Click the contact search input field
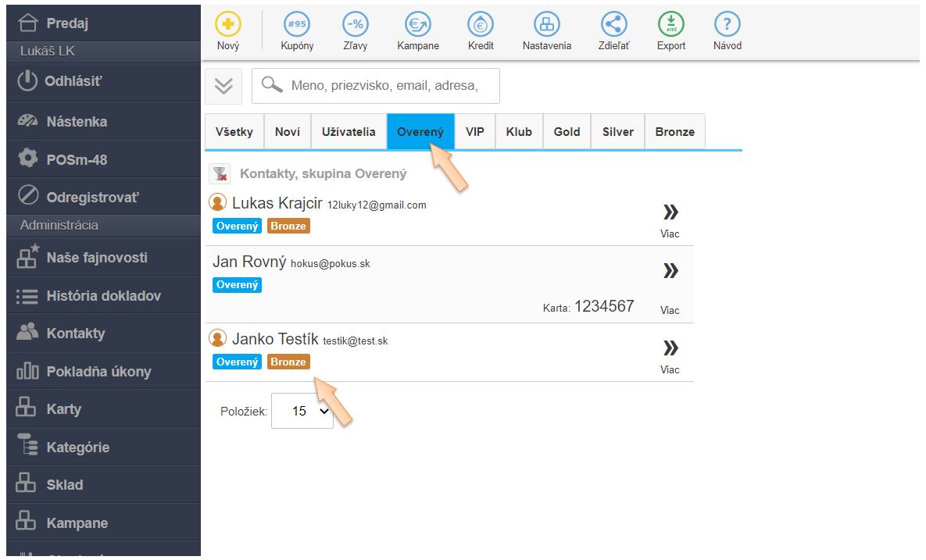Image resolution: width=926 pixels, height=560 pixels. [383, 86]
